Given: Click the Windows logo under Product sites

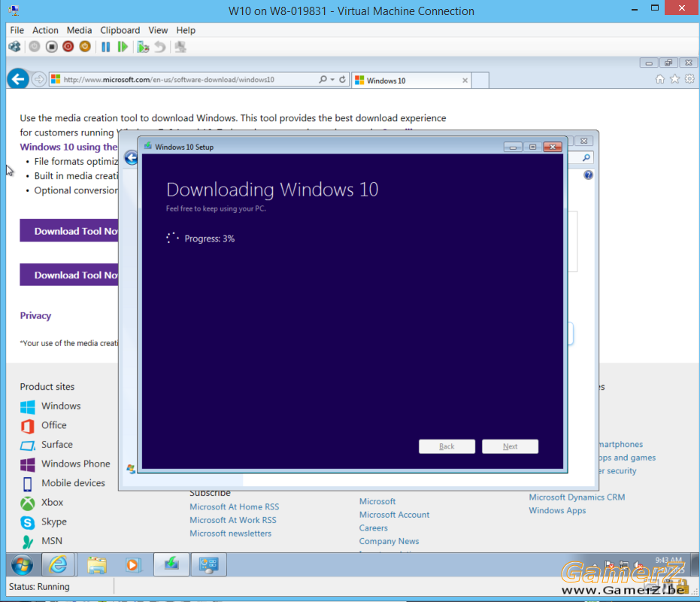Looking at the screenshot, I should (x=28, y=406).
